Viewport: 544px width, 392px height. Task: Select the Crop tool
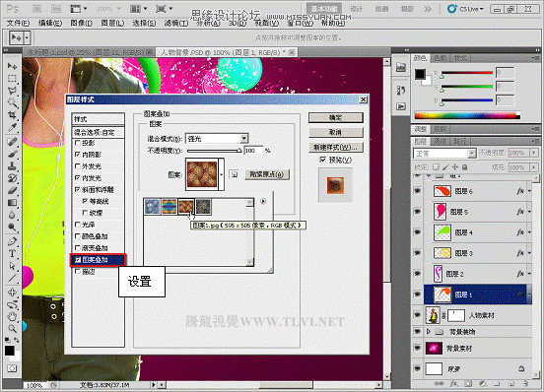pos(12,114)
